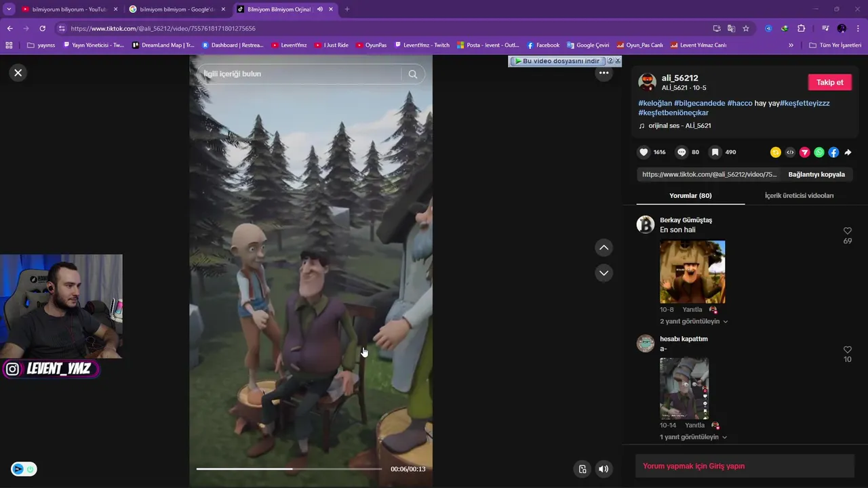This screenshot has width=868, height=488.
Task: Share video on WhatsApp
Action: 819,152
